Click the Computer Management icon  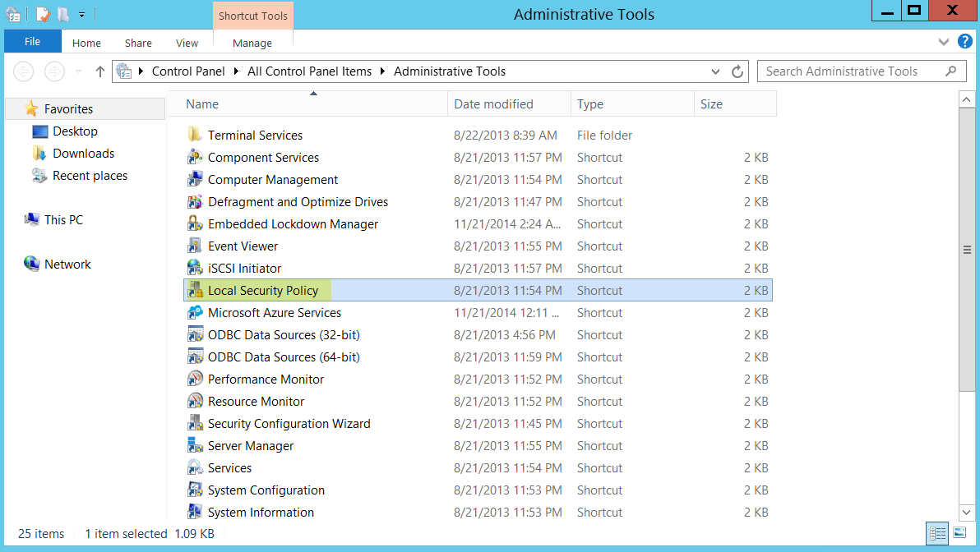[x=195, y=180]
